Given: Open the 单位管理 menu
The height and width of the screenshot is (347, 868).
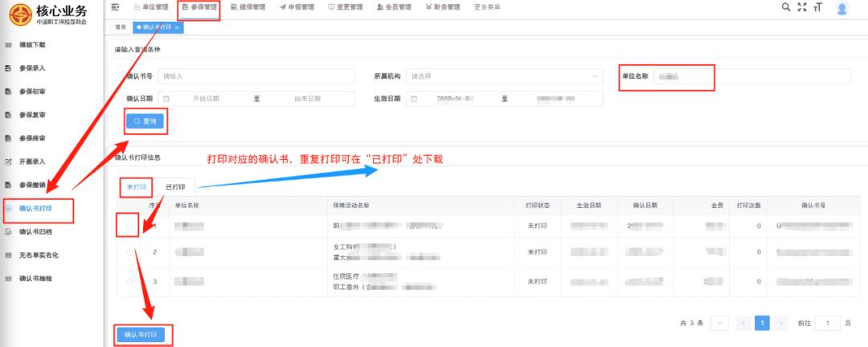Looking at the screenshot, I should (151, 7).
